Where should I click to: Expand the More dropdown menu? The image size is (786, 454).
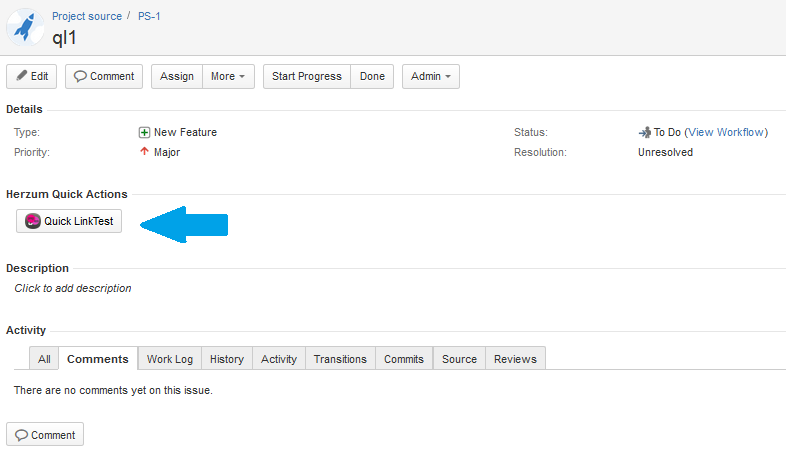tap(228, 76)
